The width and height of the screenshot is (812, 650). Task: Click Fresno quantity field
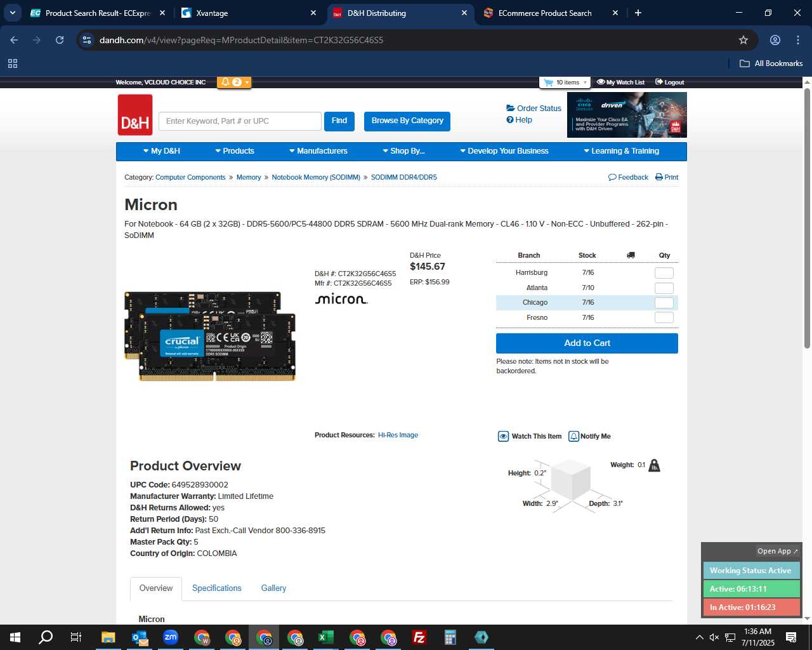pos(664,317)
